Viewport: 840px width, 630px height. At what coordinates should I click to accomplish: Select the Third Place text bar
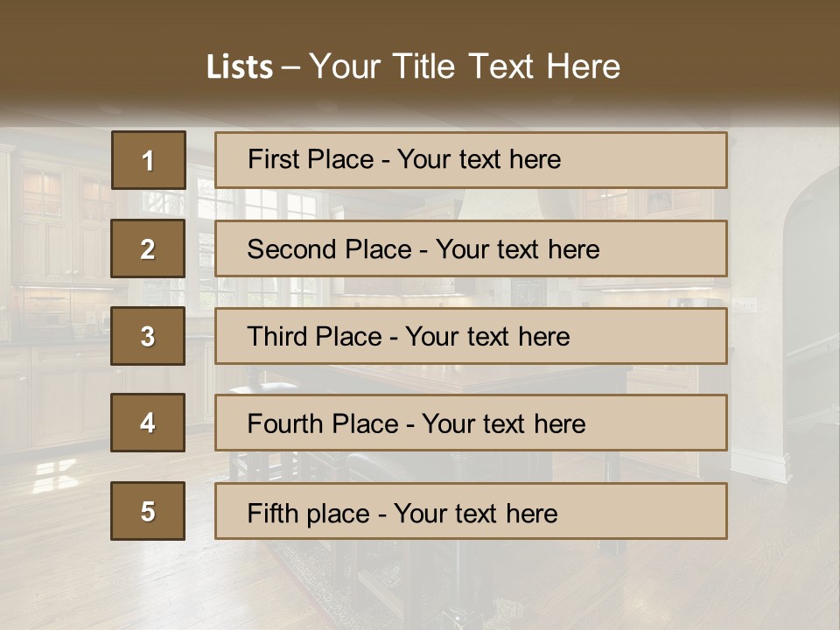[471, 336]
